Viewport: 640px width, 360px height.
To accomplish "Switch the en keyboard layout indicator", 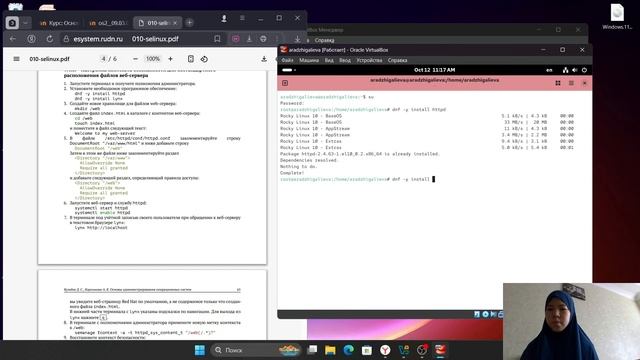I will [549, 70].
